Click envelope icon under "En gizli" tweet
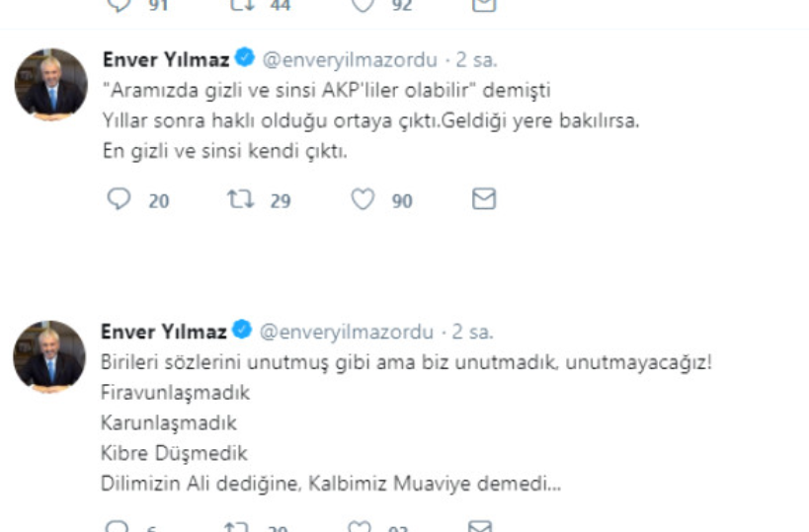This screenshot has width=809, height=532. pos(483,199)
